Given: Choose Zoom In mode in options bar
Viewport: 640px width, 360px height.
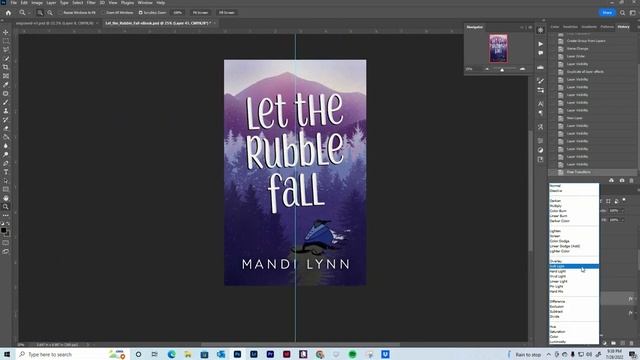Looking at the screenshot, I should coord(40,13).
